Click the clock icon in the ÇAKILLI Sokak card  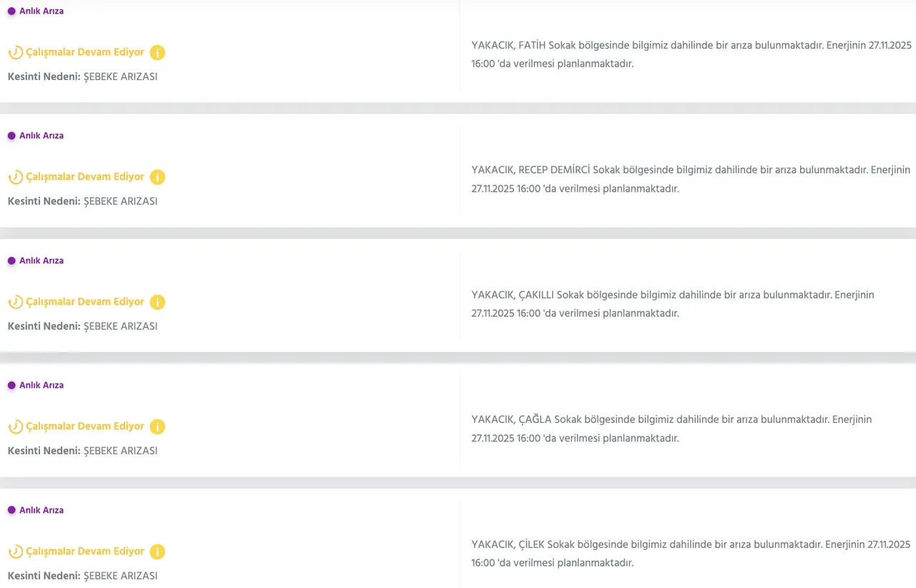15,302
